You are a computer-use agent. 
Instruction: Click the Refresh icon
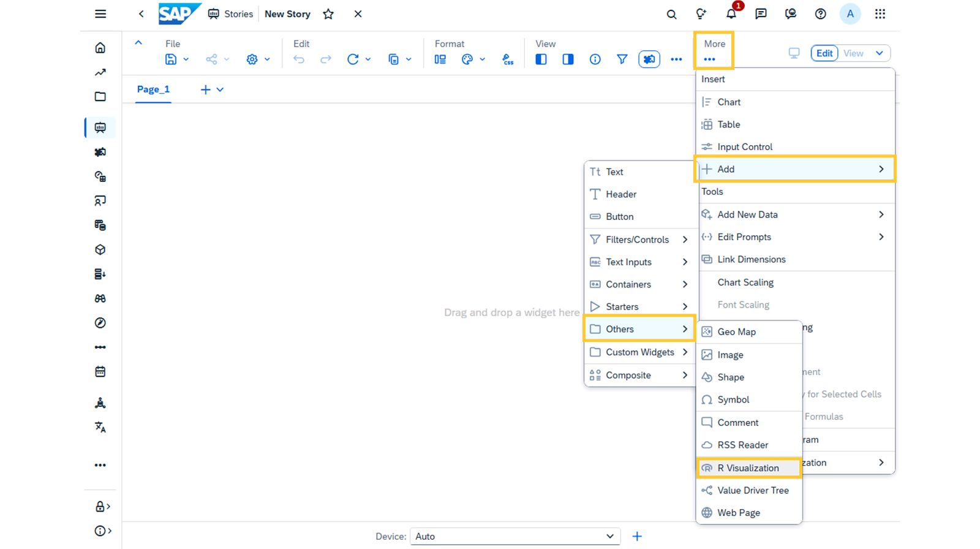[x=353, y=59]
